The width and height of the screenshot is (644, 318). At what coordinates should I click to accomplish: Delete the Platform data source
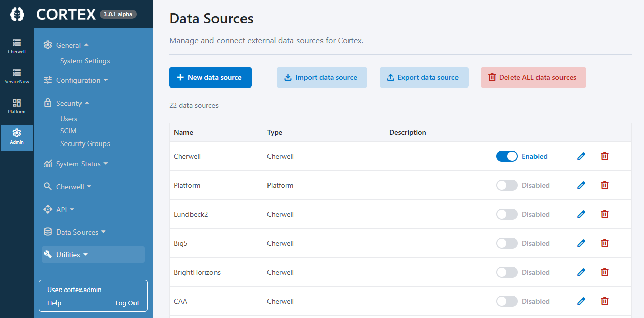605,185
